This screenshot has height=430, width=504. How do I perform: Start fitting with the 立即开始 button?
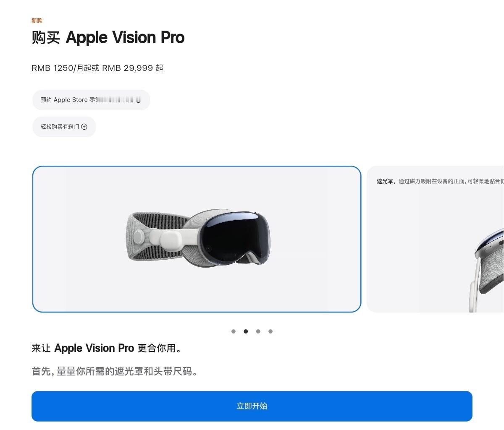[252, 406]
